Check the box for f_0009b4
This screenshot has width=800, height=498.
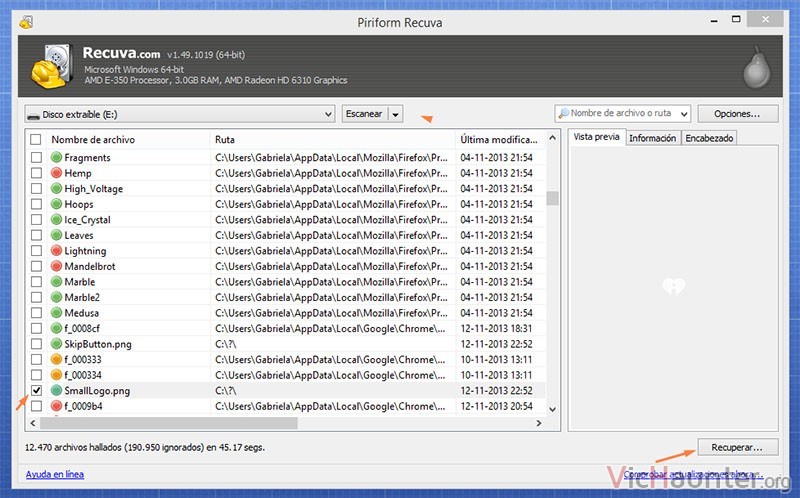[36, 406]
